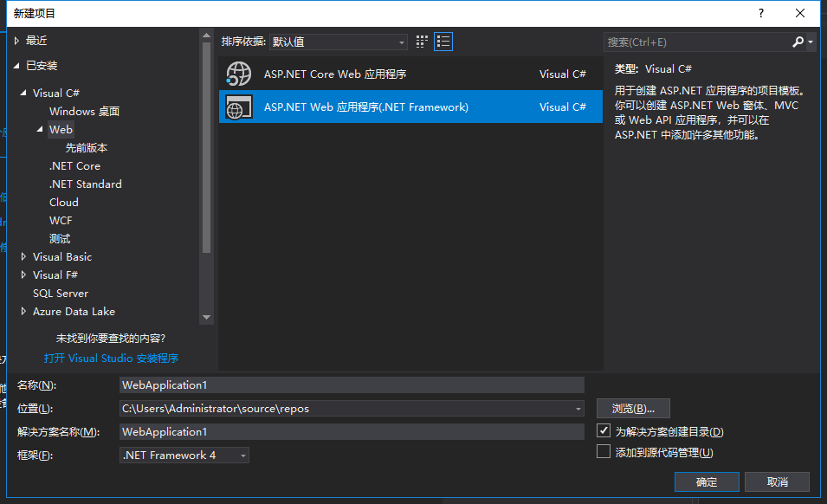Focus the template search box
Image resolution: width=827 pixels, height=504 pixels.
697,42
